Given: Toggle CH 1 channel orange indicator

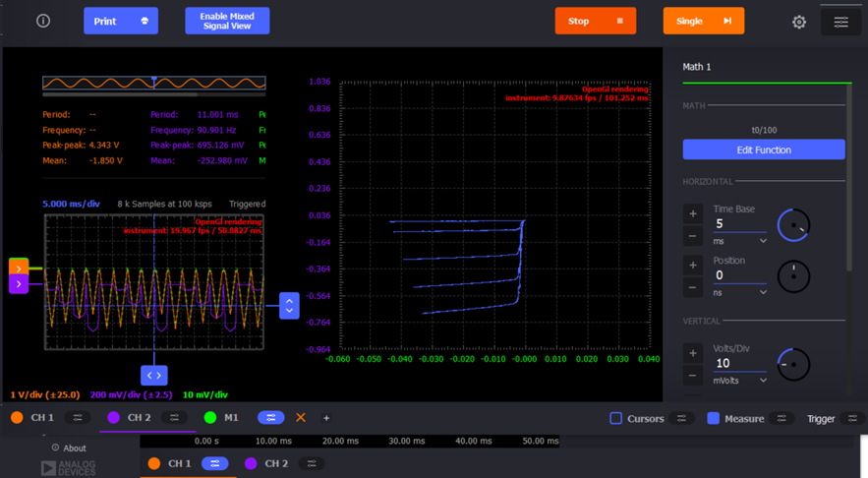Looking at the screenshot, I should (x=17, y=418).
